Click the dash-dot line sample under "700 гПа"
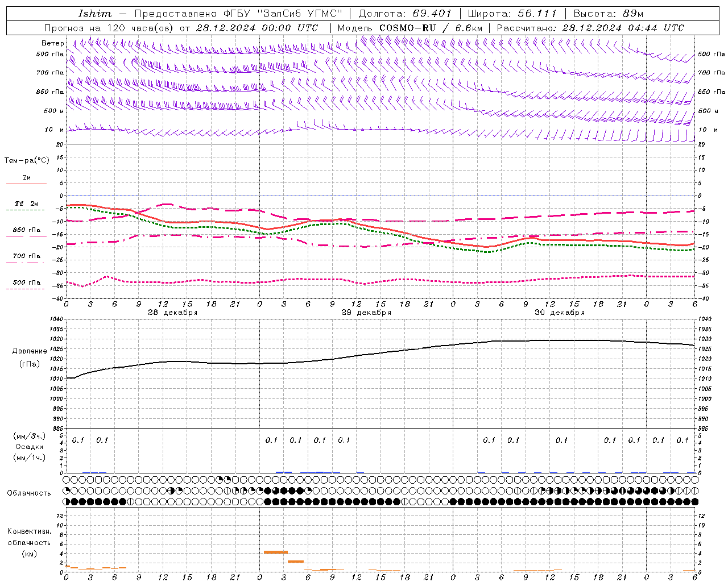 pos(25,263)
